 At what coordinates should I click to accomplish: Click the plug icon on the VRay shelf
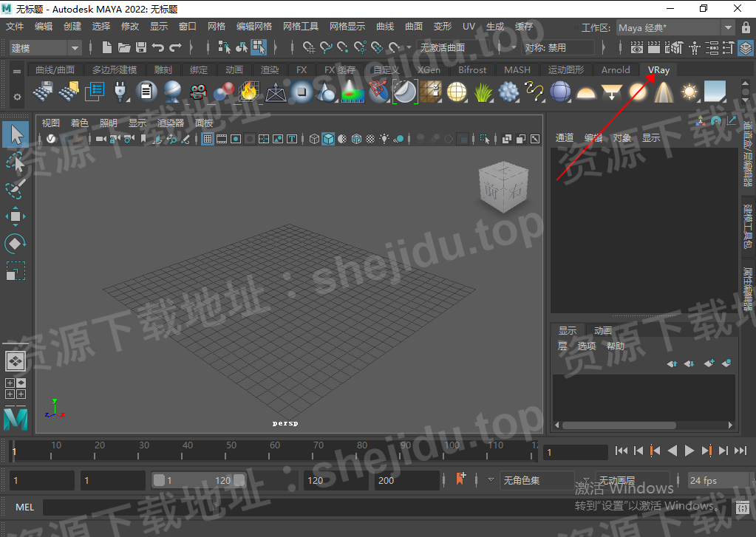point(120,92)
